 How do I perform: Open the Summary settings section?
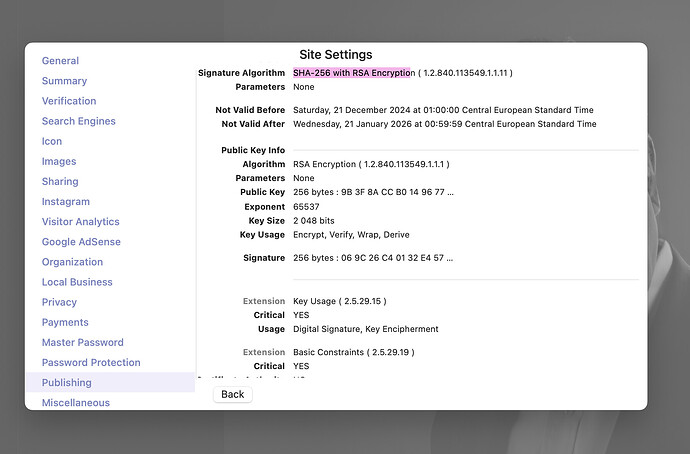[x=64, y=81]
